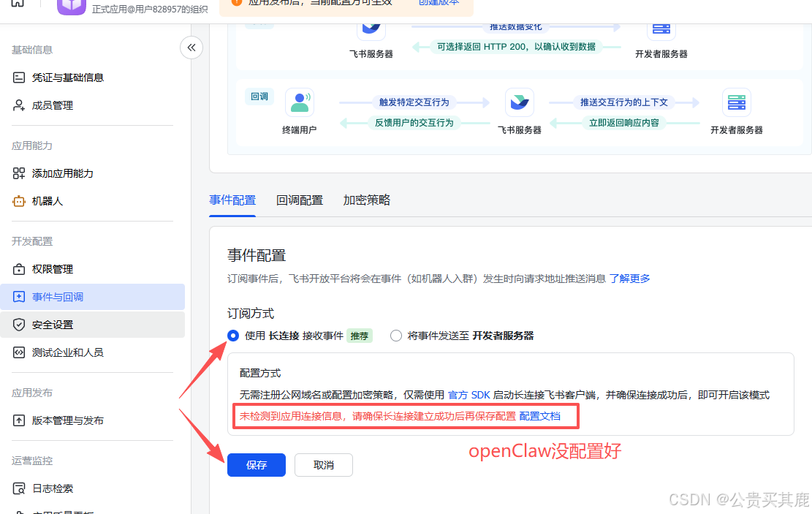Click the events and callbacks icon
The height and width of the screenshot is (514, 812).
point(19,297)
